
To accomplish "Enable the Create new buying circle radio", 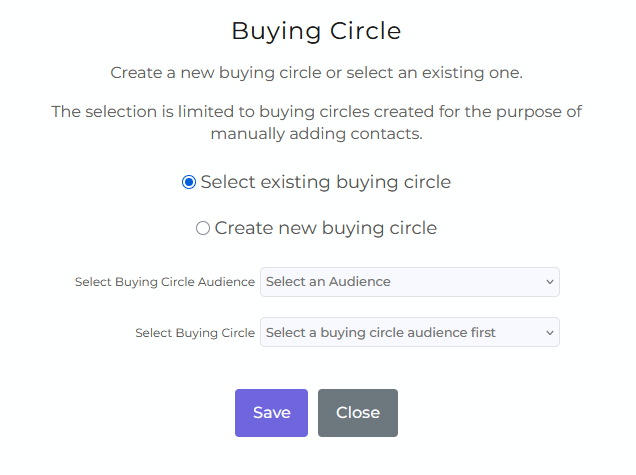I will (x=203, y=228).
